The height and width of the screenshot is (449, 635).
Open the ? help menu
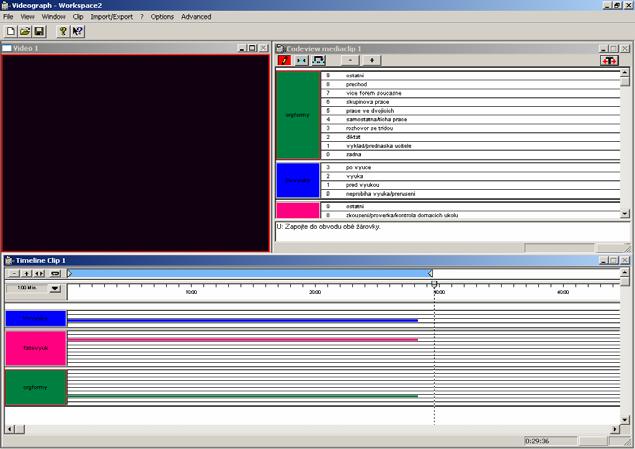pos(142,17)
